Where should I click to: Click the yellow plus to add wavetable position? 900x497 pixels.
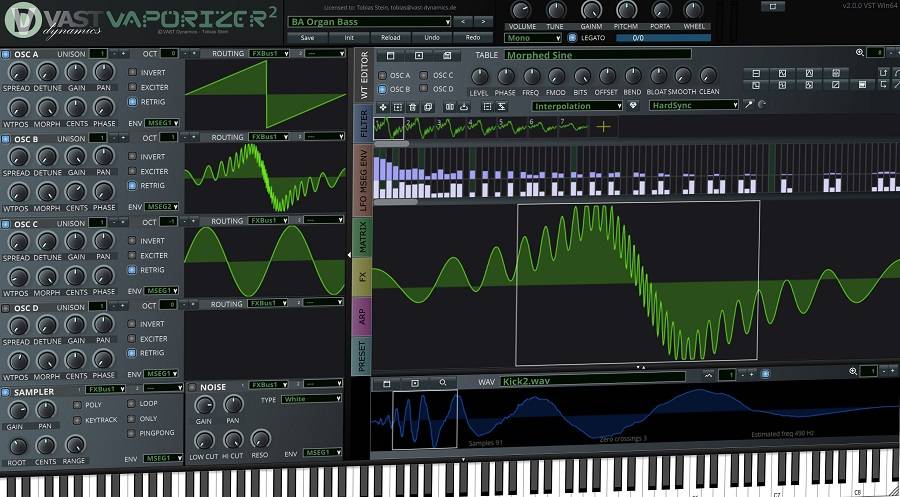(x=603, y=127)
